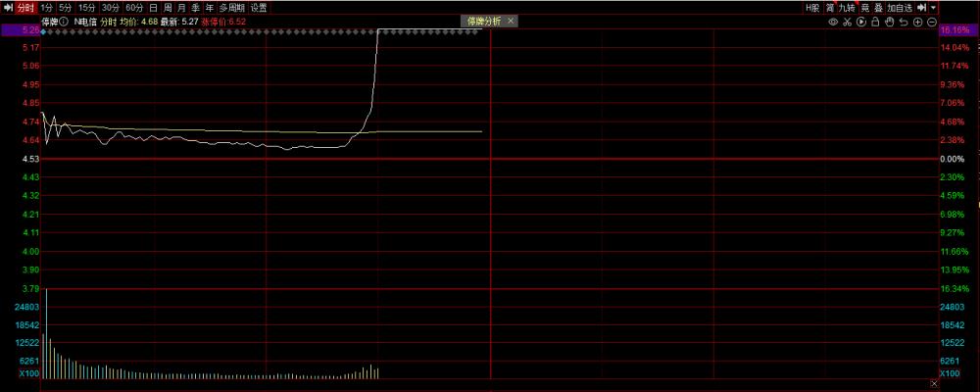Click the N电信 stock name
This screenshot has width=980, height=392.
coord(85,22)
